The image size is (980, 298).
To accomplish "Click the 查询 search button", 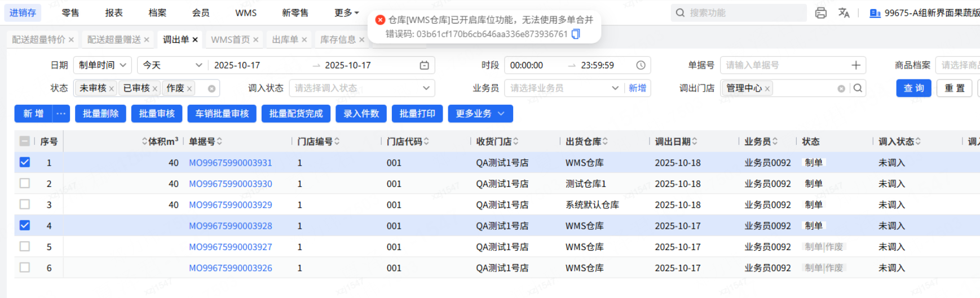I will coord(913,88).
